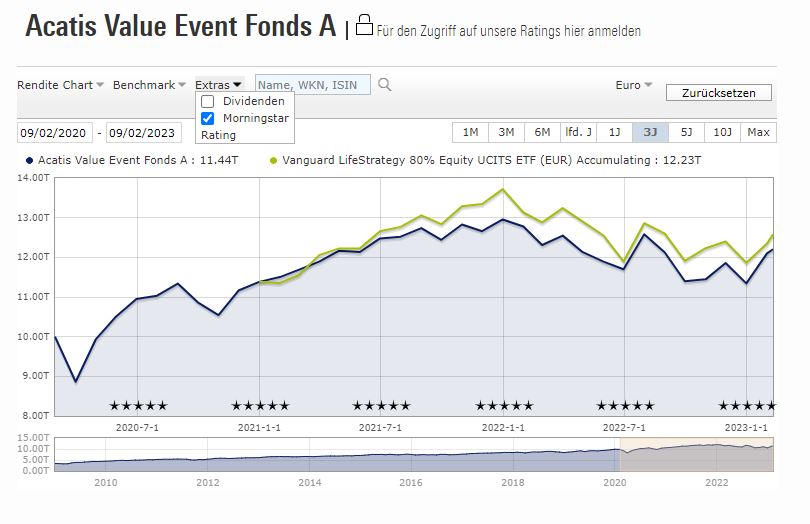This screenshot has width=810, height=524.
Task: Open the Benchmark dropdown
Action: click(x=149, y=85)
